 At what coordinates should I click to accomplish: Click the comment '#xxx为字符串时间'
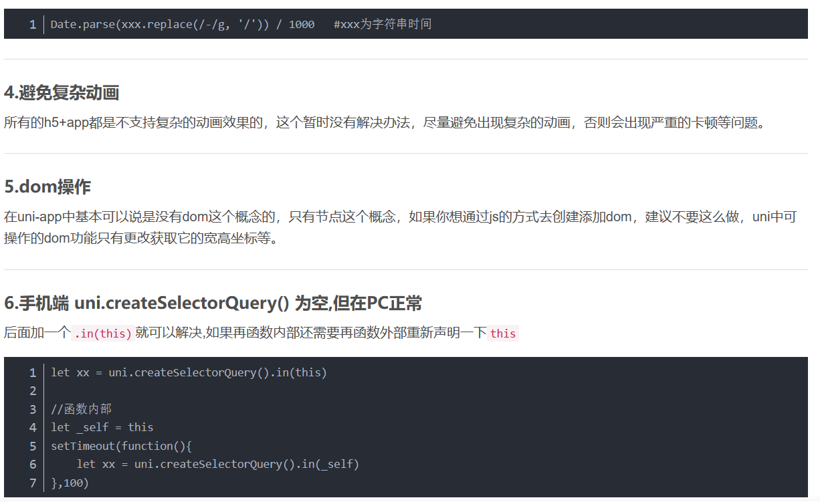[383, 24]
